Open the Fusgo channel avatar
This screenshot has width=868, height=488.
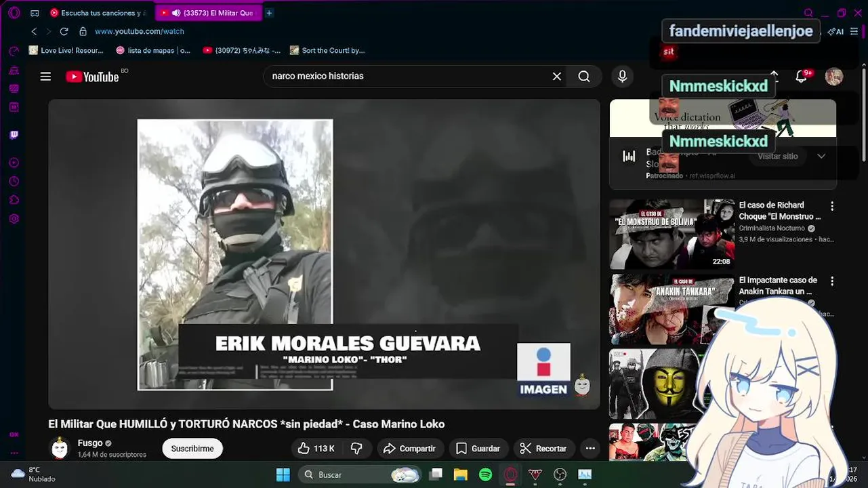[x=60, y=449]
